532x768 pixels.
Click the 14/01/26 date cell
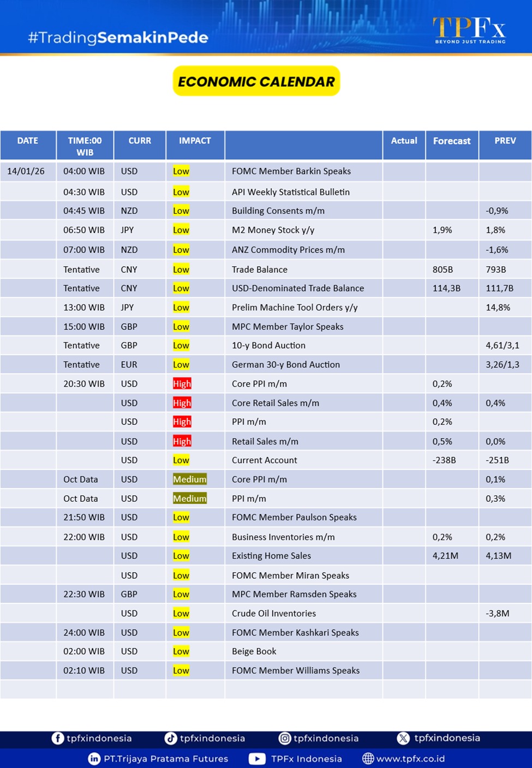pos(26,171)
